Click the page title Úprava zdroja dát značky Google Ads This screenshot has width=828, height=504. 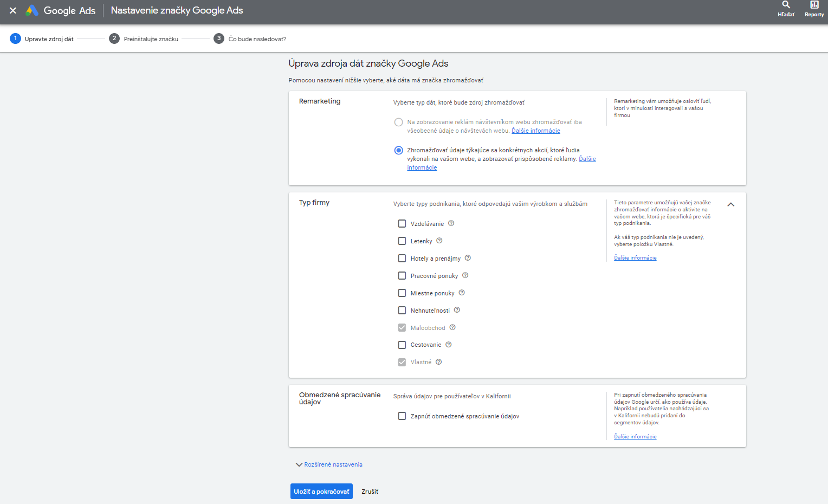(x=368, y=63)
